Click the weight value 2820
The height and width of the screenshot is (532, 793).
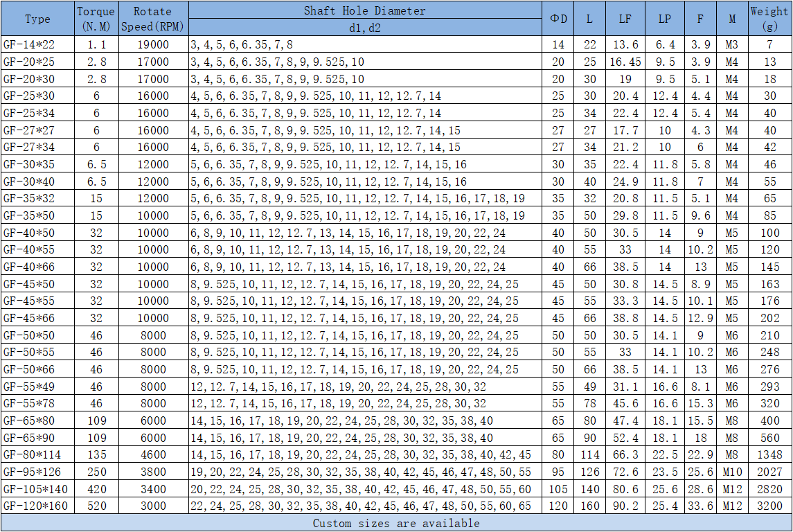[x=769, y=489]
